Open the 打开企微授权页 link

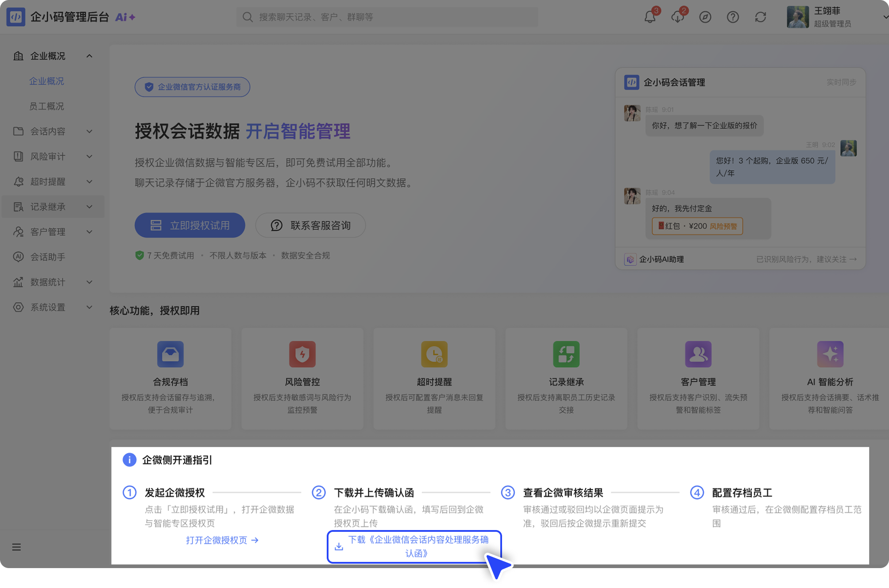[222, 540]
